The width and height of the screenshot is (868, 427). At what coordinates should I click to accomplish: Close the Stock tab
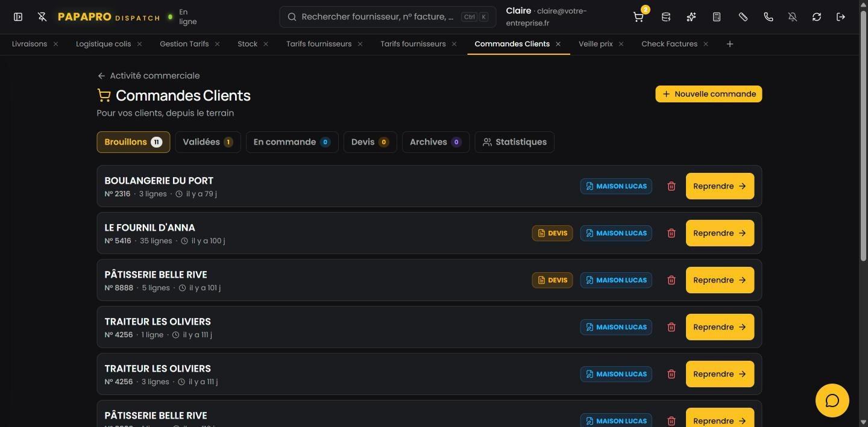click(x=266, y=44)
